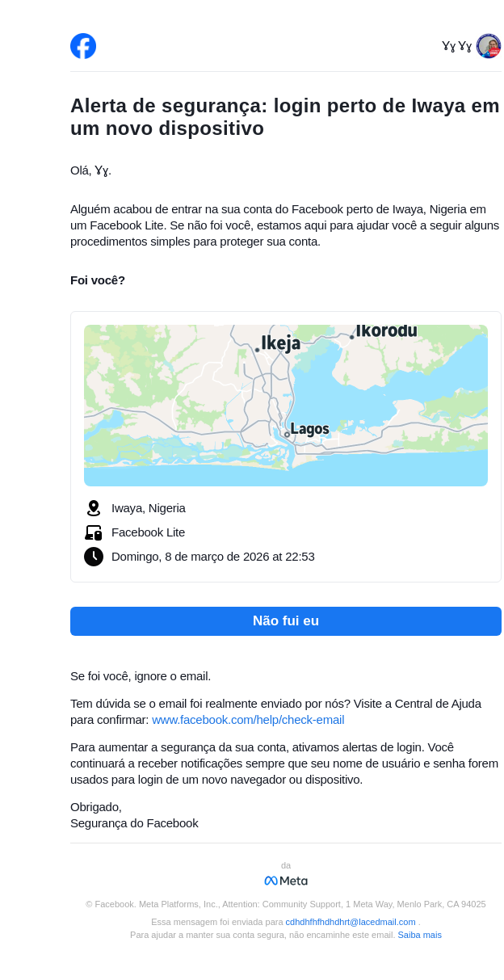This screenshot has width=504, height=980.
Task: Click the username text beside avatar
Action: [x=456, y=46]
